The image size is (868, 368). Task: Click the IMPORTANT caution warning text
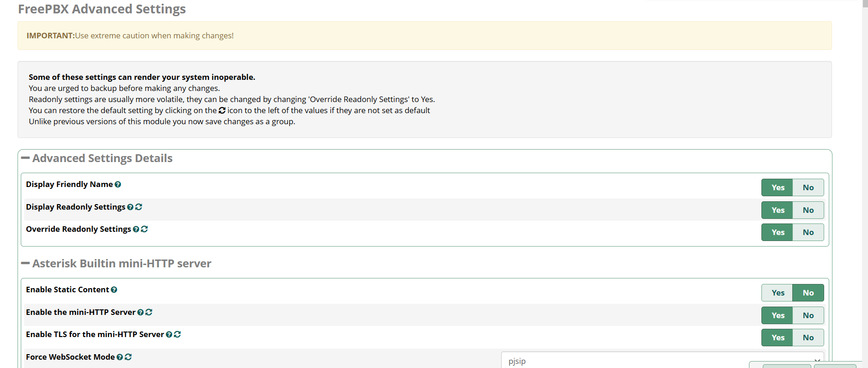(130, 36)
